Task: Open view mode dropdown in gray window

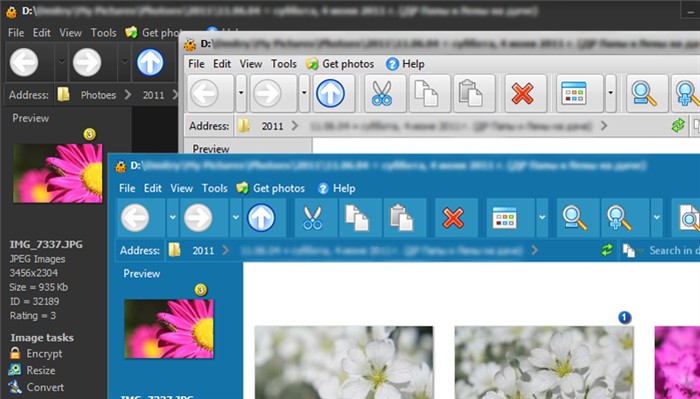Action: tap(610, 93)
